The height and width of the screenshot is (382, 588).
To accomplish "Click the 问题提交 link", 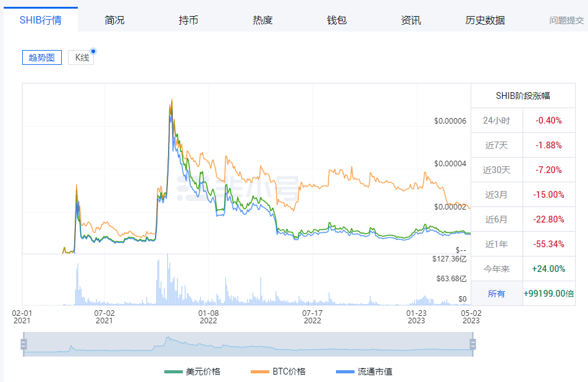I will pos(566,20).
